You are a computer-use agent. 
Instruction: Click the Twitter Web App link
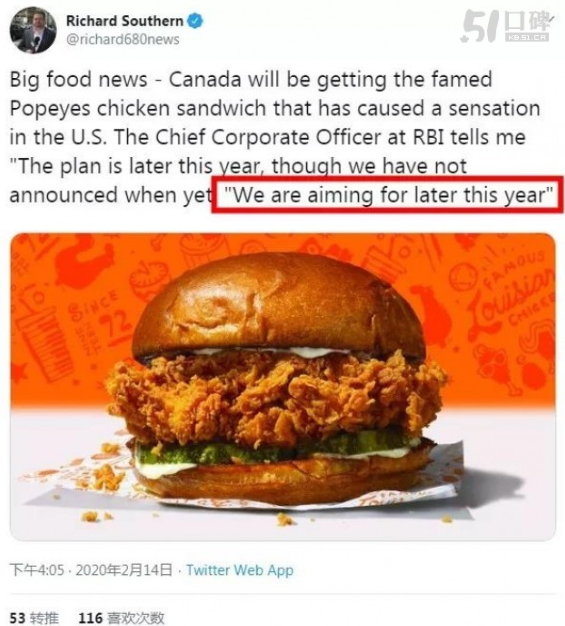(x=240, y=570)
